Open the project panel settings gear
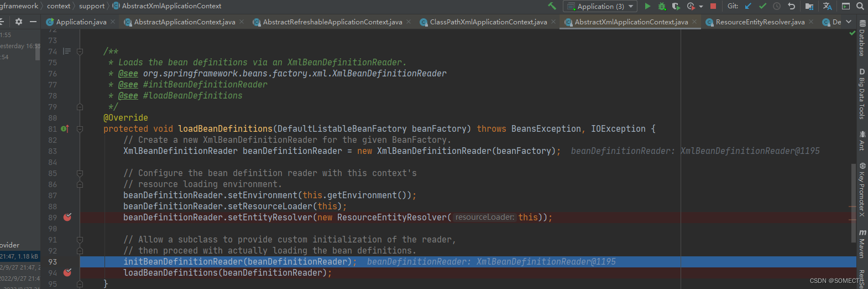This screenshot has width=868, height=289. 19,22
